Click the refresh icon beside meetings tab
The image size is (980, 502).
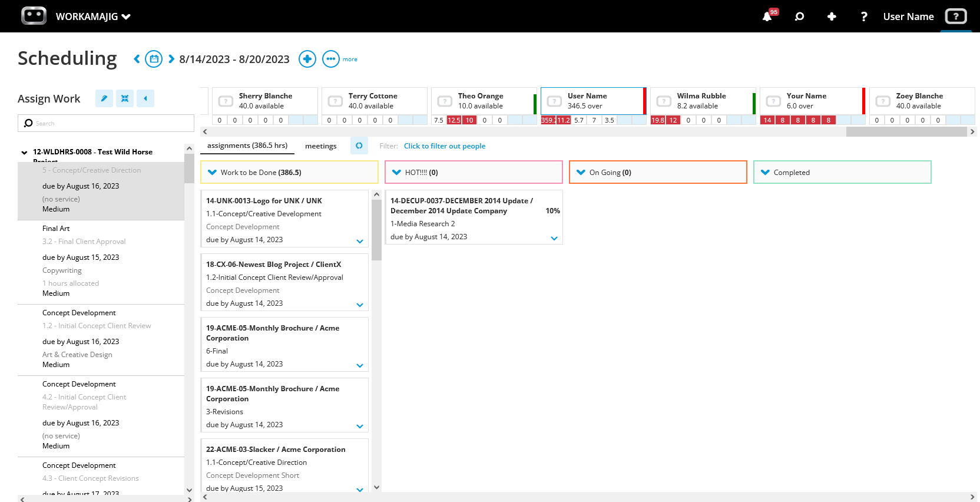coord(359,146)
